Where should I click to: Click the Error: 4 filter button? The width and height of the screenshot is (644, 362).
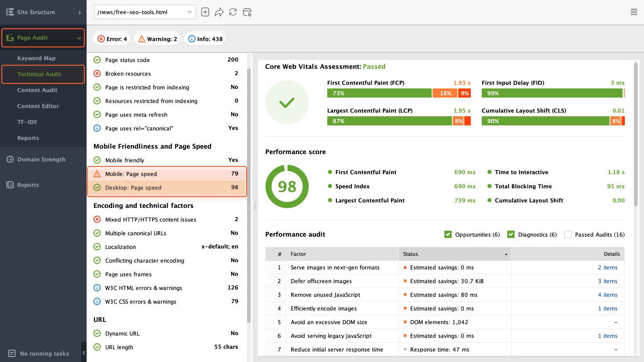click(x=112, y=39)
